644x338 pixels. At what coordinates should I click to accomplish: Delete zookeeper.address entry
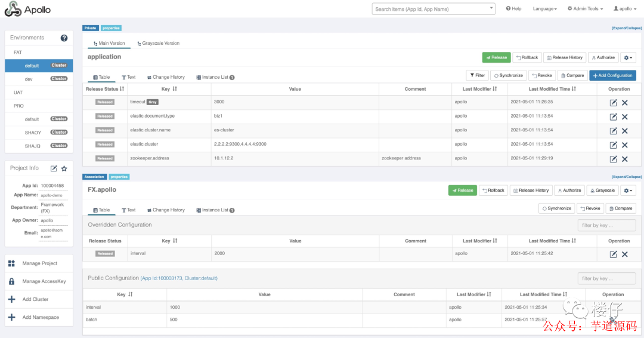click(625, 159)
